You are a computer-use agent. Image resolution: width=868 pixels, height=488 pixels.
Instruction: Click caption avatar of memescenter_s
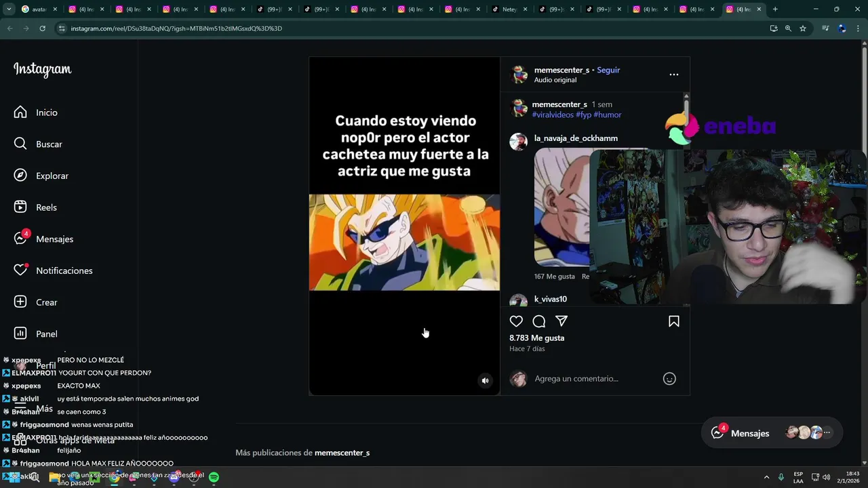(519, 108)
